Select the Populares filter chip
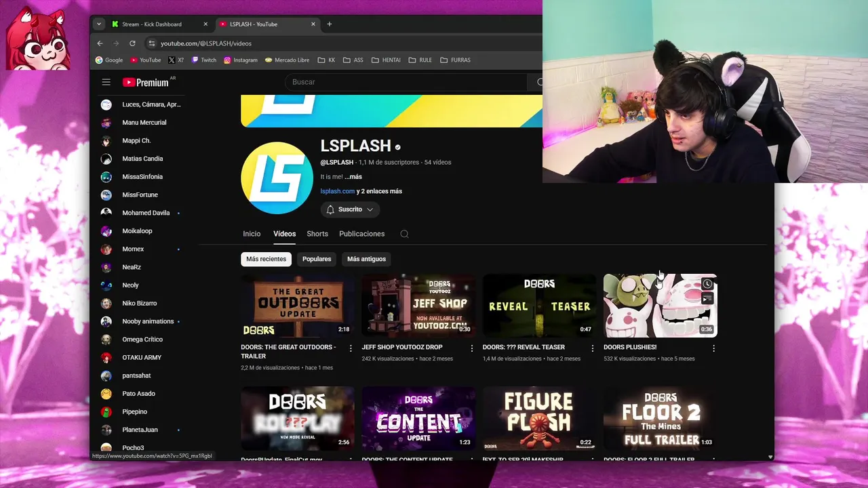 pos(317,259)
